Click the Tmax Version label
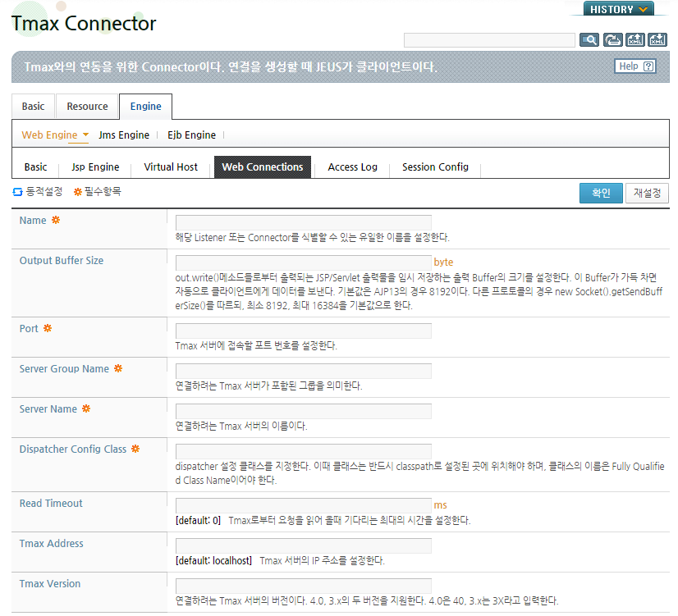Image resolution: width=678 pixels, height=616 pixels. pos(50,584)
